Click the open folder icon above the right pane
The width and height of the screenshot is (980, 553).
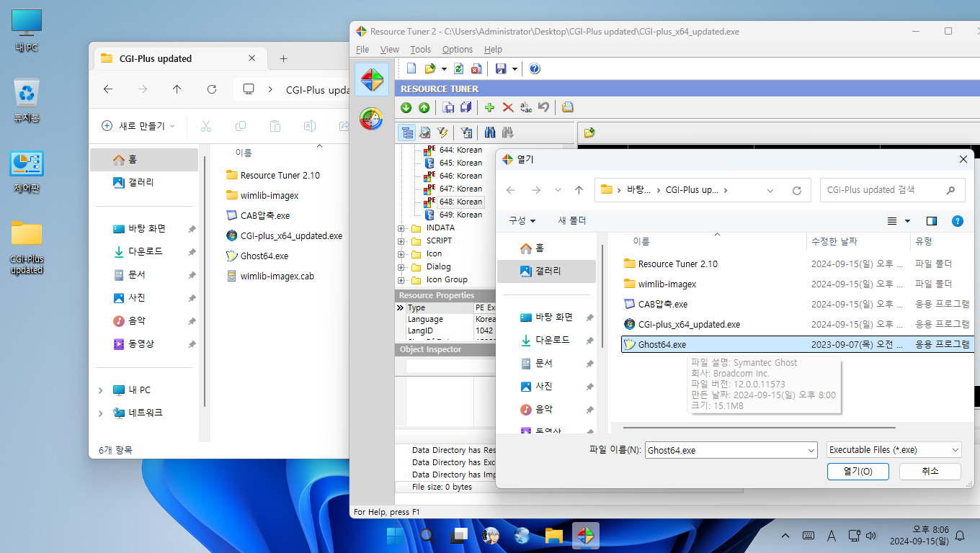(x=589, y=132)
